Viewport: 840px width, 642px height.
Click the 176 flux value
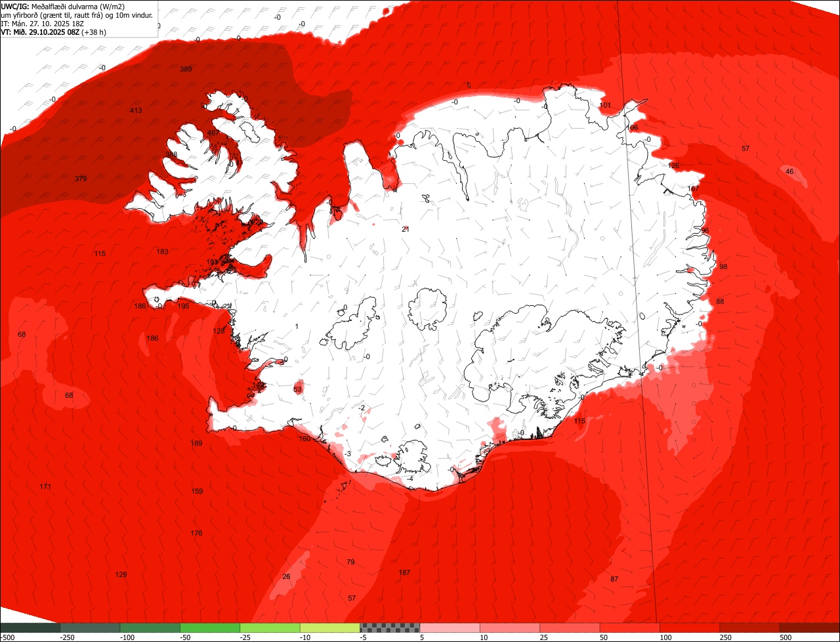[196, 533]
